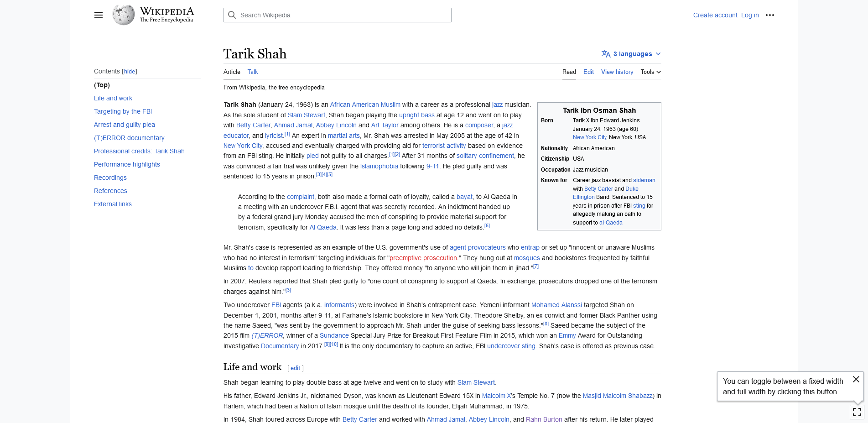This screenshot has width=868, height=423.
Task: Open the informants link
Action: click(x=339, y=305)
